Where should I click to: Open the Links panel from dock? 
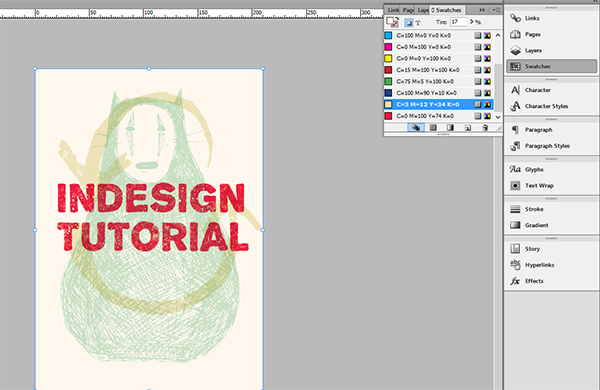tap(551, 18)
